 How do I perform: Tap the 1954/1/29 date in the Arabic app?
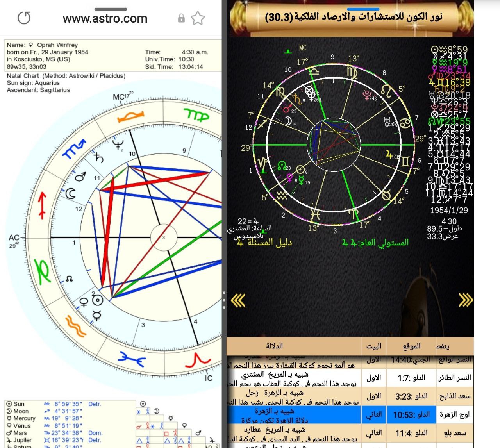click(449, 210)
